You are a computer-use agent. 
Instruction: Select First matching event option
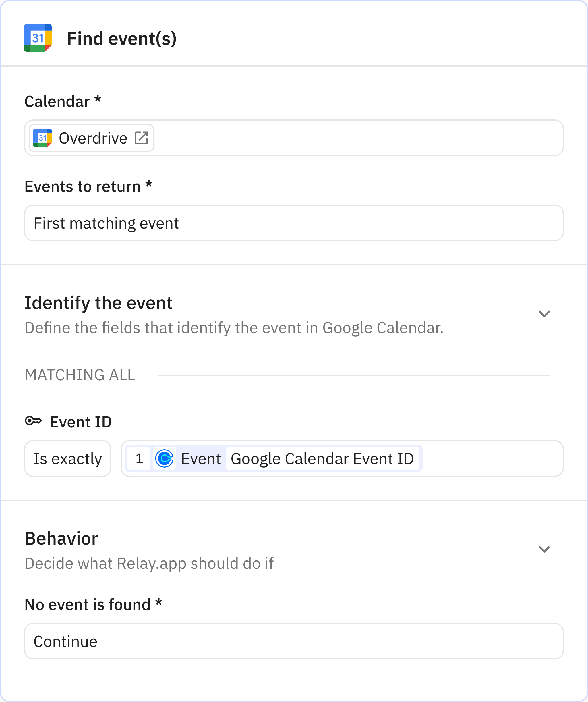tap(106, 223)
